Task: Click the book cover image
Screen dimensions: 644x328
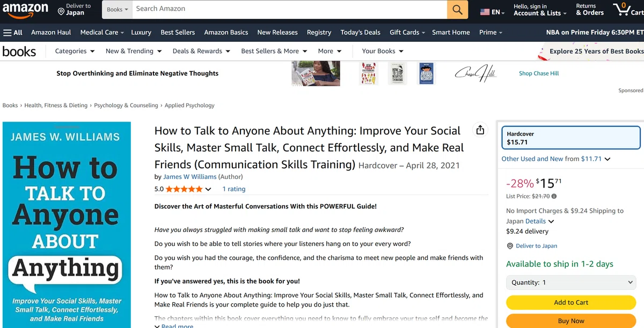Action: tap(67, 225)
